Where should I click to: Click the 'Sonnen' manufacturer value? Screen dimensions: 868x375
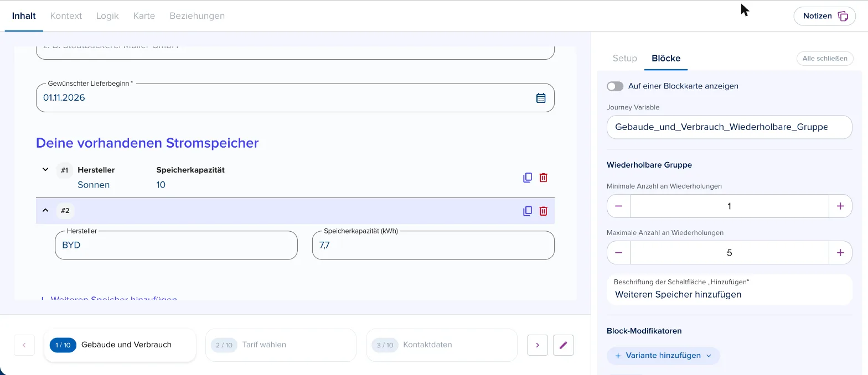pos(94,185)
